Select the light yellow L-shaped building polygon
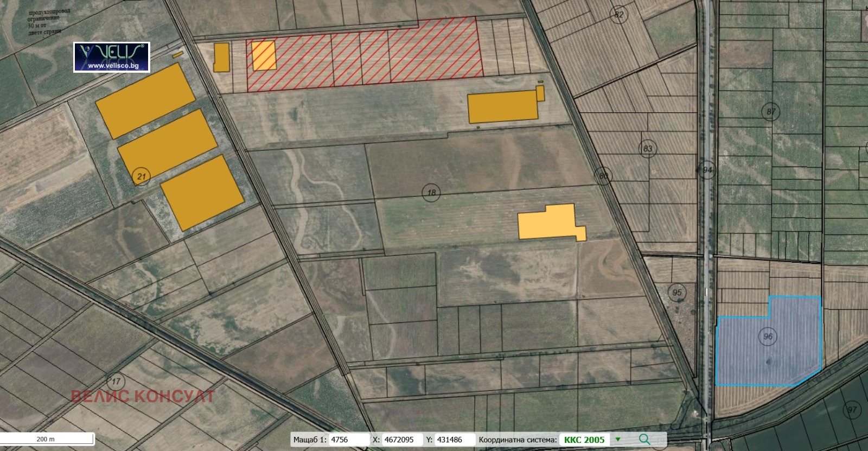The image size is (868, 451). coord(552,222)
